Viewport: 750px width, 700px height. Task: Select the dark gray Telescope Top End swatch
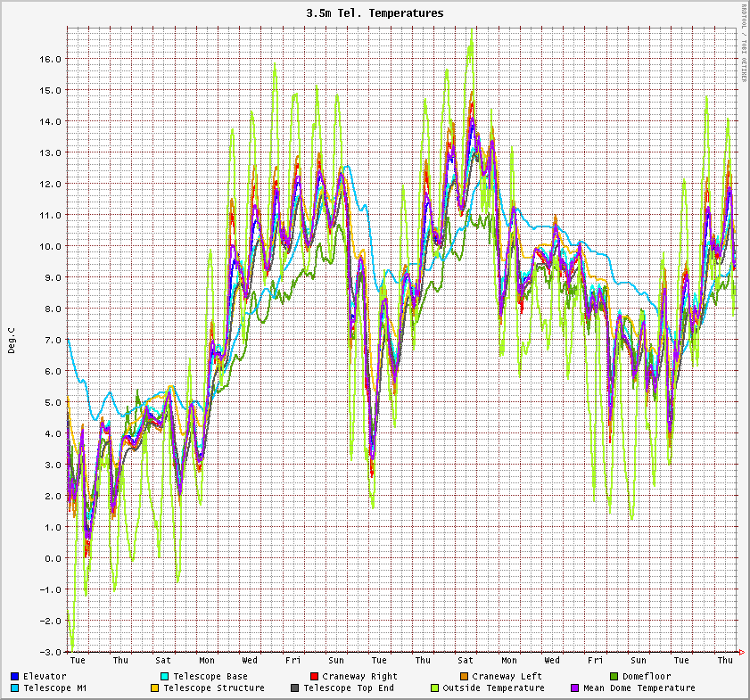click(295, 688)
